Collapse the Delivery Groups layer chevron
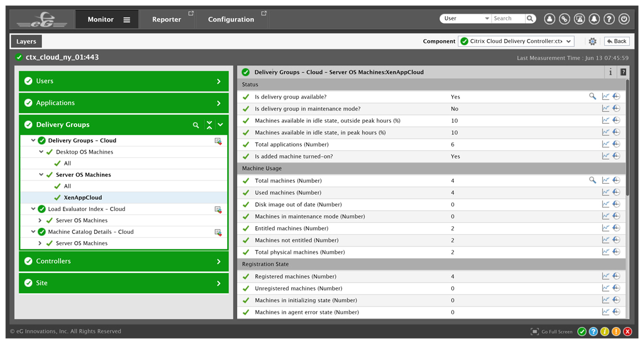 point(221,125)
